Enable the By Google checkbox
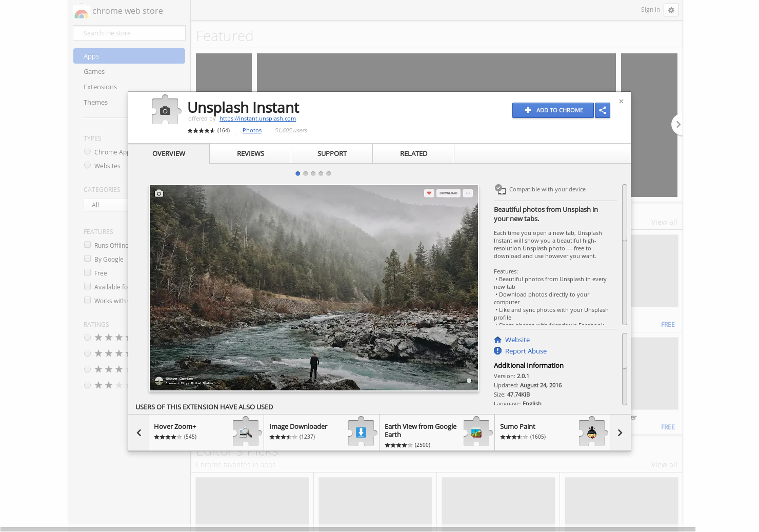This screenshot has width=759, height=532. 88,259
